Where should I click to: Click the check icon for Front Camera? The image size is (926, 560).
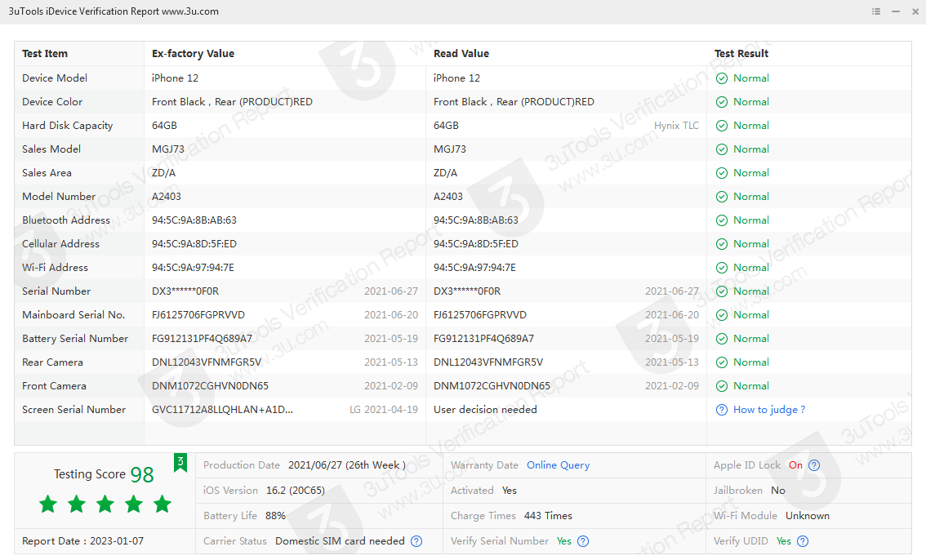coord(722,386)
